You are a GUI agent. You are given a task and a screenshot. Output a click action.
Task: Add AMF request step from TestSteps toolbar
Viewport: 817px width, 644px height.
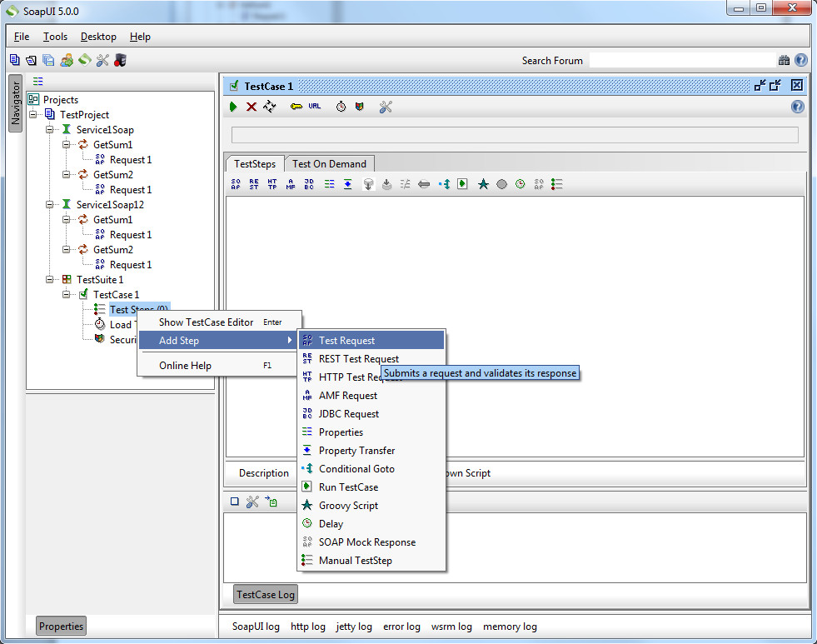290,184
